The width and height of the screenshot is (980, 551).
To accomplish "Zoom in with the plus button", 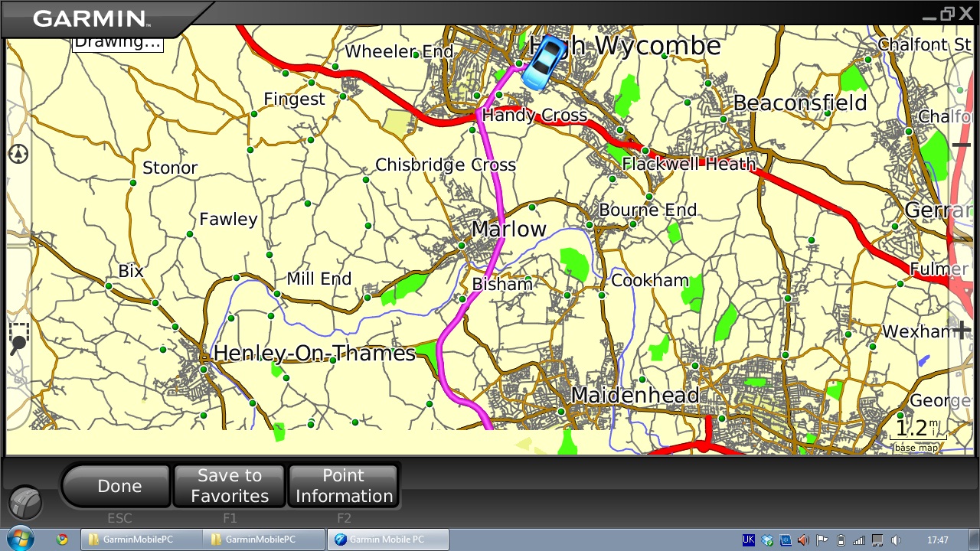I will pos(962,331).
